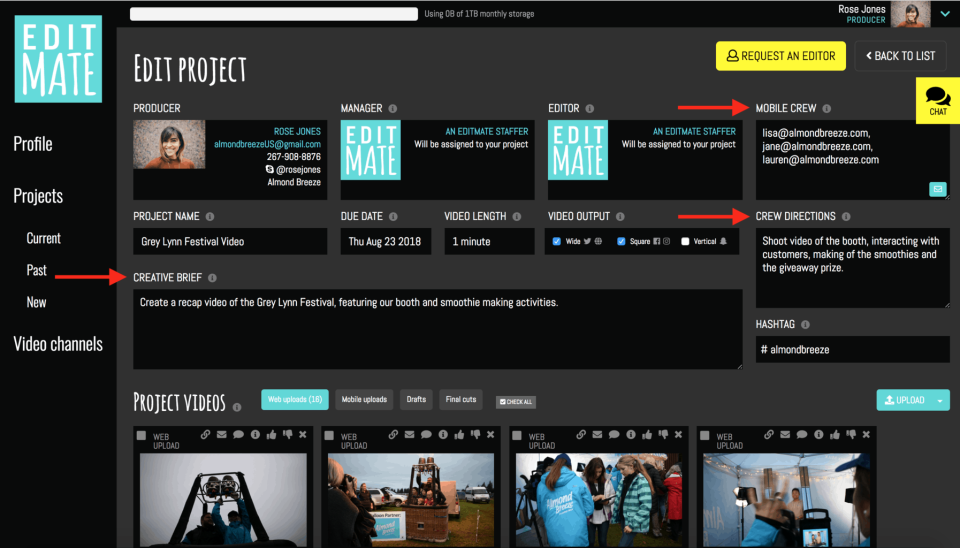Open info of balloon basket video card
The image size is (960, 548).
(443, 435)
